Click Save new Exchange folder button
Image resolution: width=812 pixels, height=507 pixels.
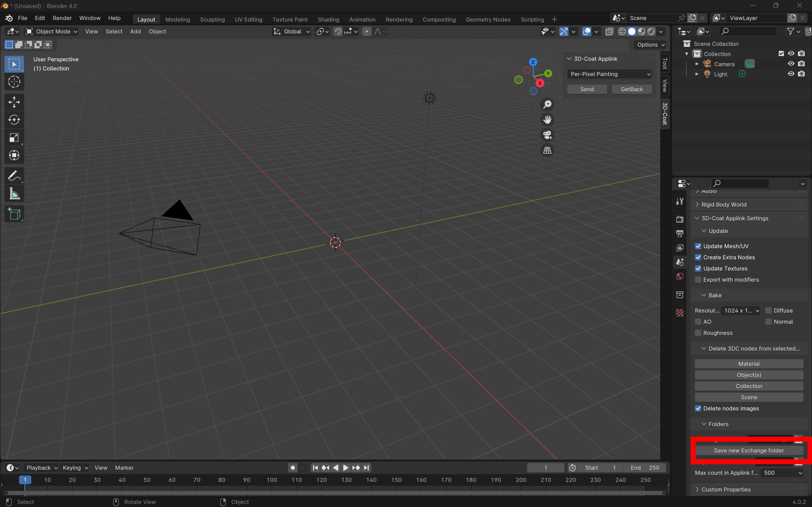click(x=749, y=450)
